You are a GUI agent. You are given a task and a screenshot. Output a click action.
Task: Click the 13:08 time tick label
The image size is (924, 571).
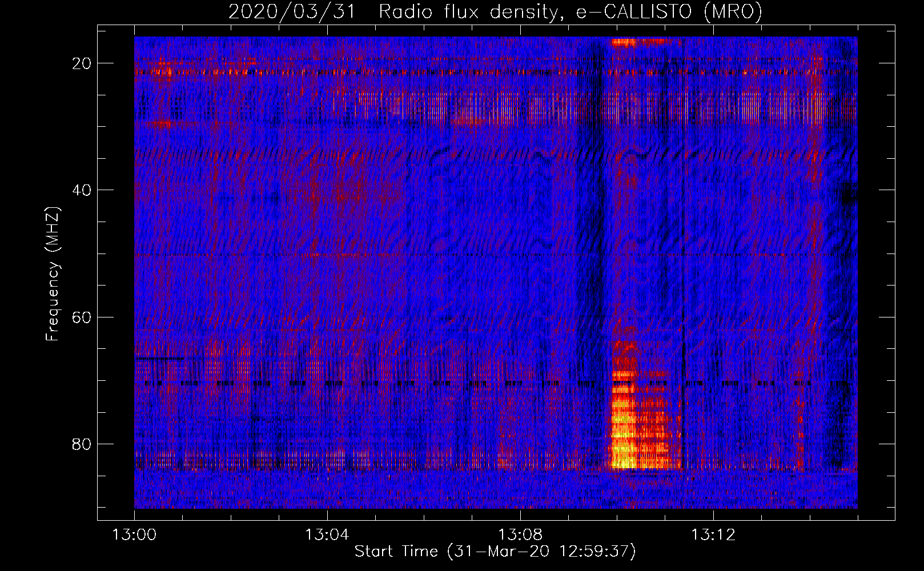pyautogui.click(x=520, y=535)
